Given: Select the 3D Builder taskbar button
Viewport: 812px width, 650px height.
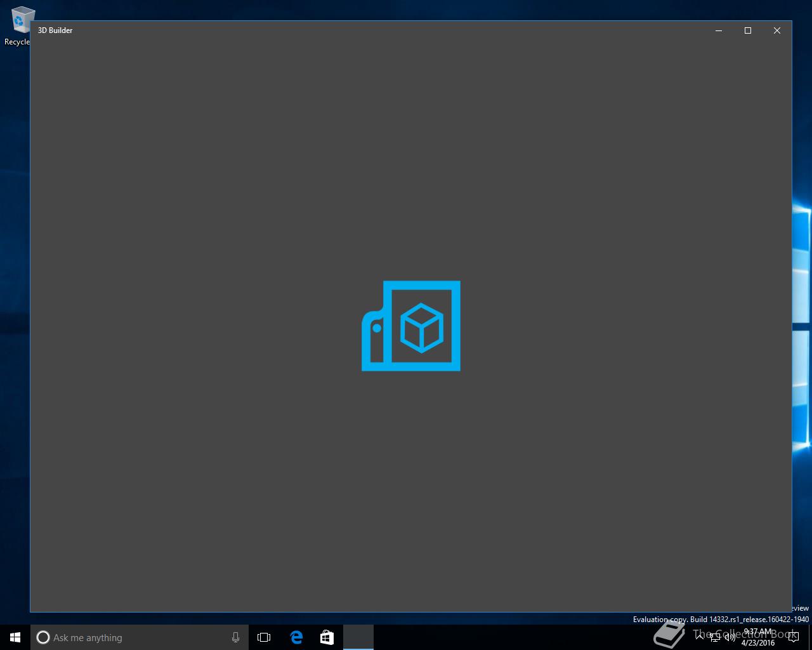Looking at the screenshot, I should coord(358,637).
